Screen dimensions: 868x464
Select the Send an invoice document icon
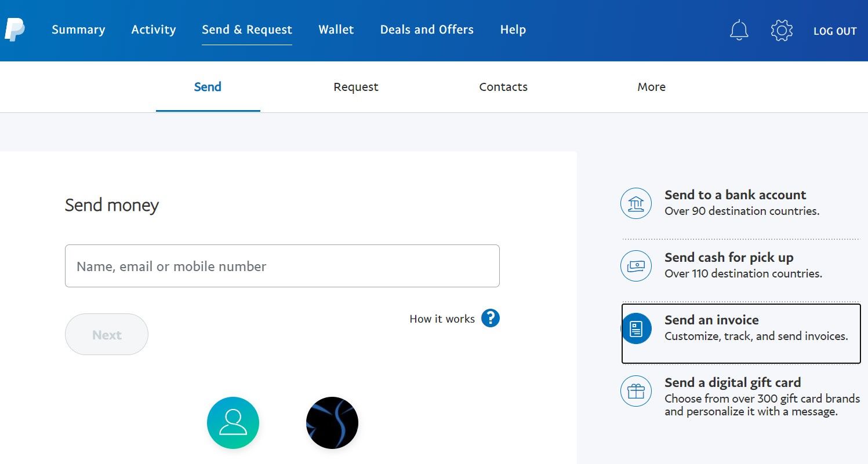pyautogui.click(x=635, y=328)
